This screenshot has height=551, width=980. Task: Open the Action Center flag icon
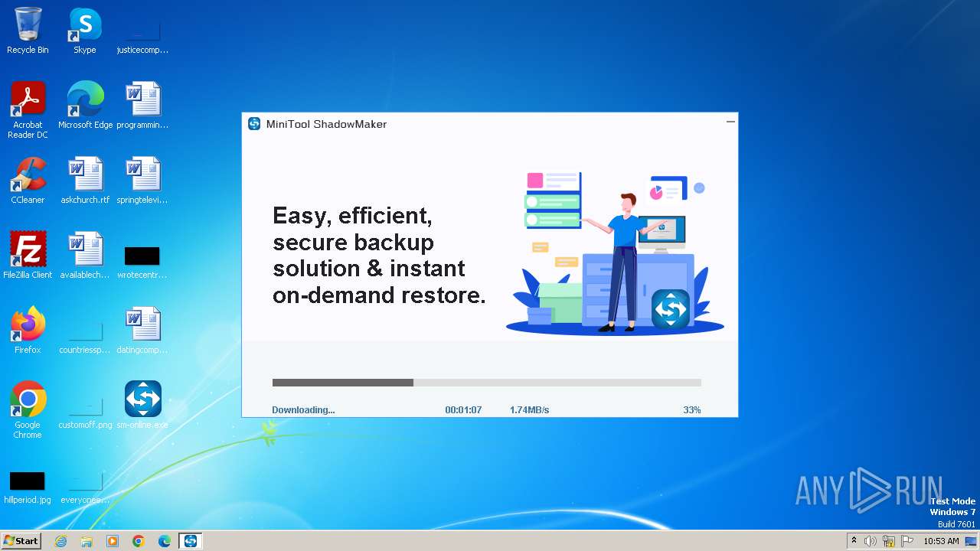click(907, 541)
